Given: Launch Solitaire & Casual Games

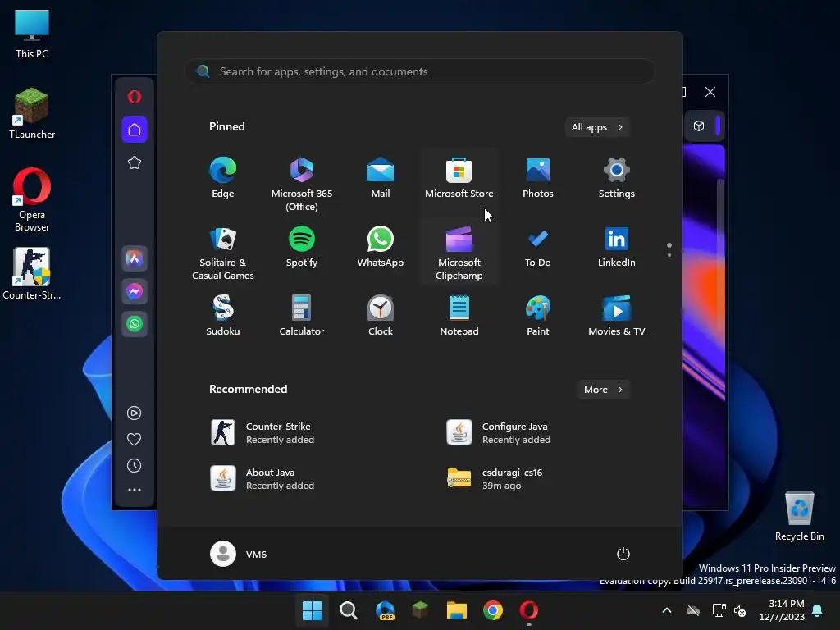Looking at the screenshot, I should [223, 253].
